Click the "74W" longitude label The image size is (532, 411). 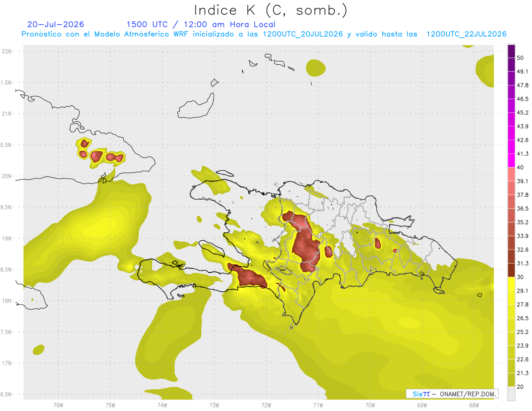(x=162, y=405)
